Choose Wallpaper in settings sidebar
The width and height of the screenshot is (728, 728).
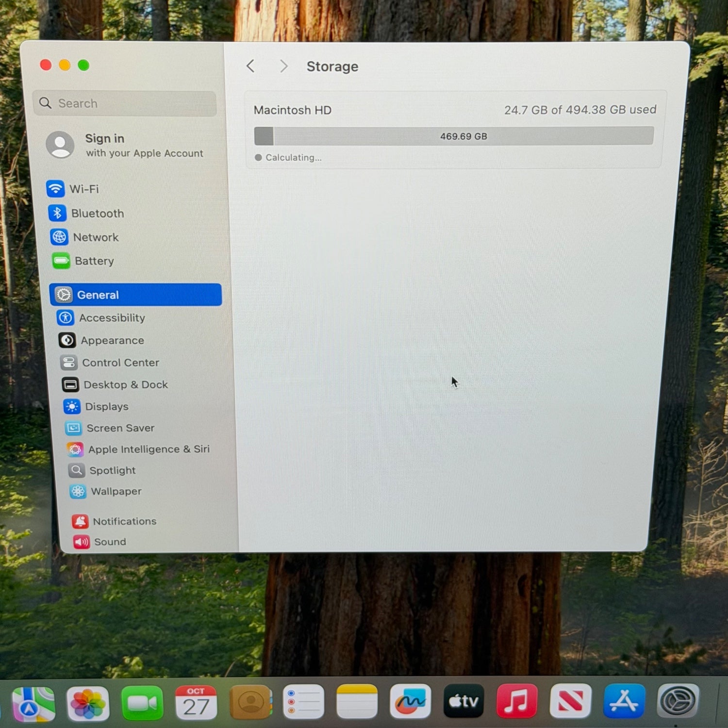(116, 492)
